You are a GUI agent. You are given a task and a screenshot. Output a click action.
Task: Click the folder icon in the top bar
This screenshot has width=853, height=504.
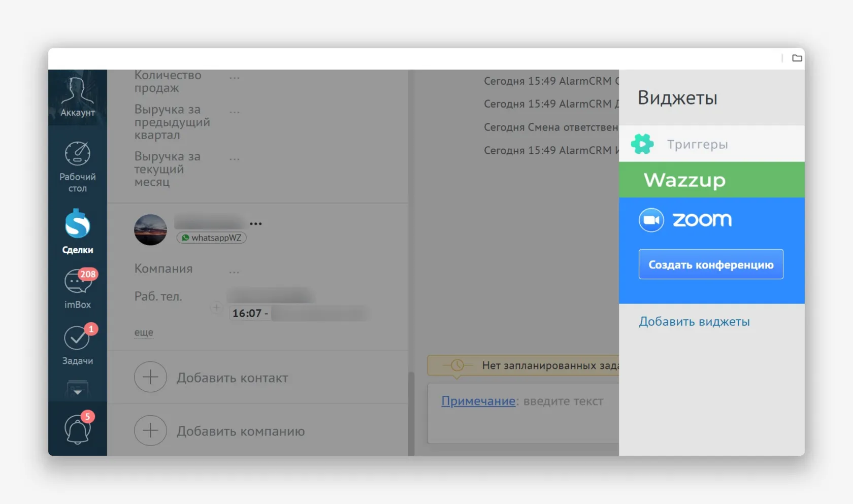click(x=797, y=58)
